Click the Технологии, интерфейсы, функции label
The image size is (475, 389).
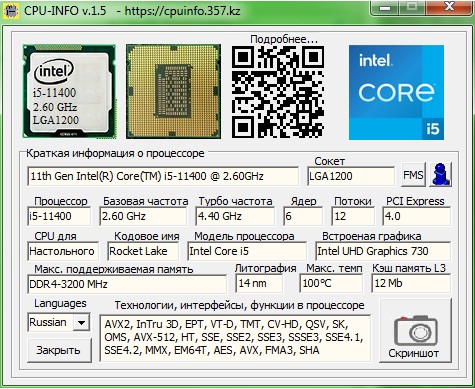(x=240, y=305)
